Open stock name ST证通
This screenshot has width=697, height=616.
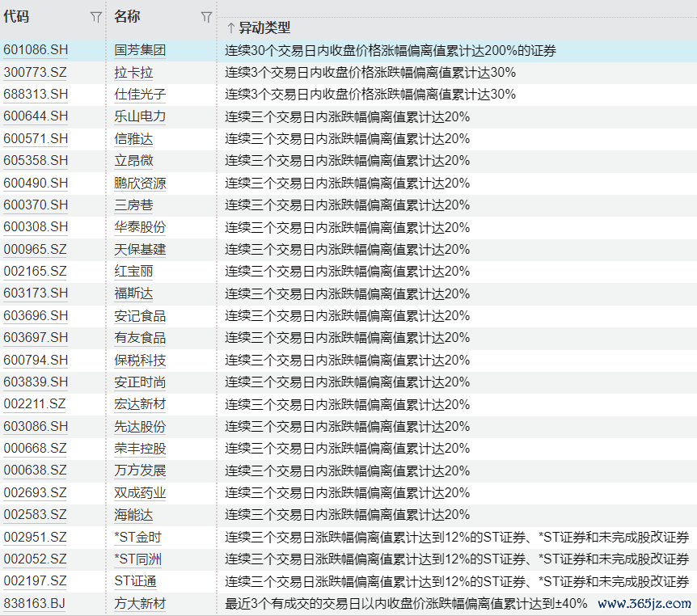click(x=135, y=581)
